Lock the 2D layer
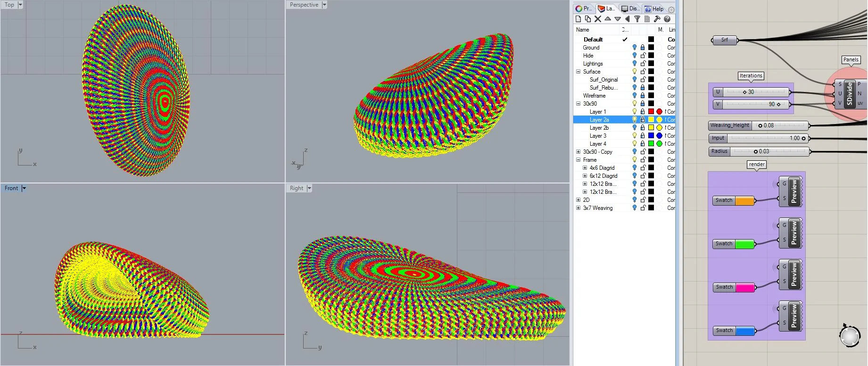This screenshot has height=366, width=868. coord(643,200)
